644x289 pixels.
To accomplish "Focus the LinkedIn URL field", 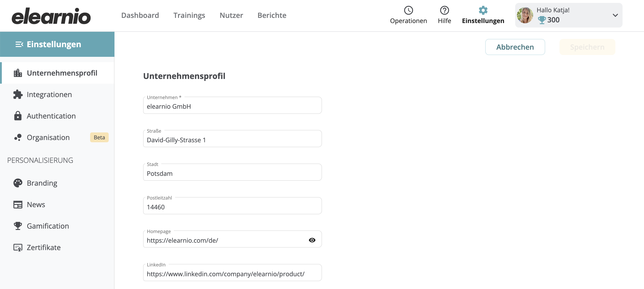I will tap(232, 273).
